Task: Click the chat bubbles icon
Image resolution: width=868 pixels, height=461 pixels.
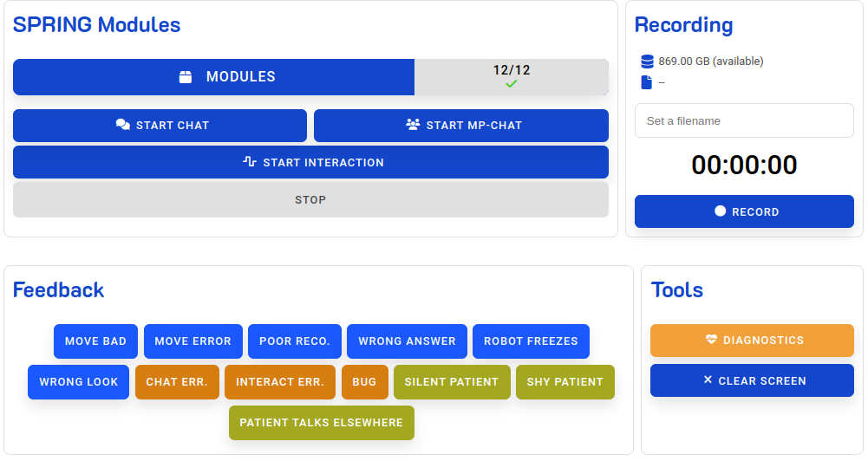Action: (x=123, y=125)
